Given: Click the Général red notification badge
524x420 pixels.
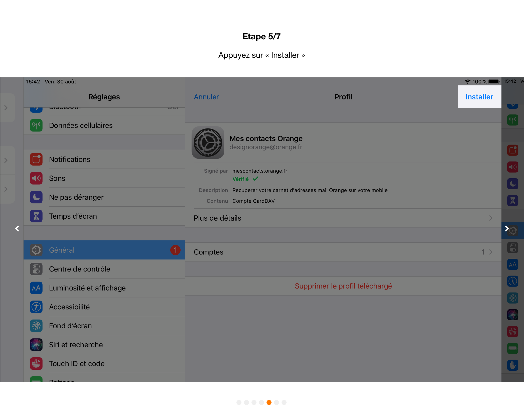Looking at the screenshot, I should (175, 250).
